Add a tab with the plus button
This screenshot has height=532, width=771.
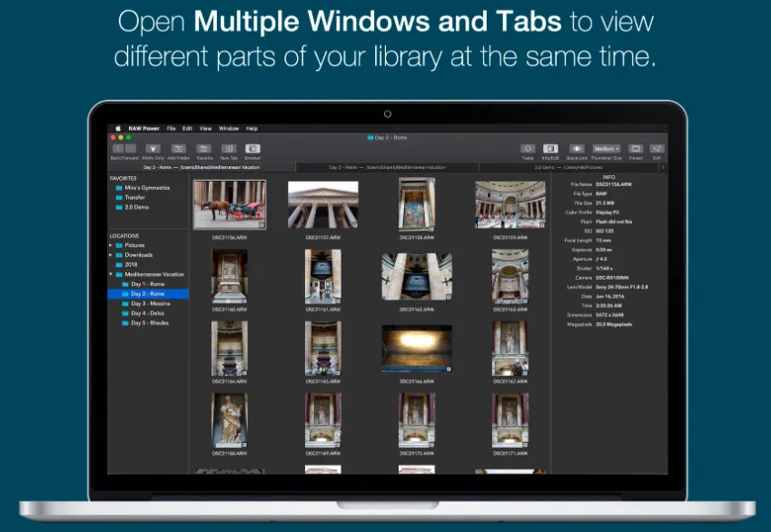click(x=663, y=167)
